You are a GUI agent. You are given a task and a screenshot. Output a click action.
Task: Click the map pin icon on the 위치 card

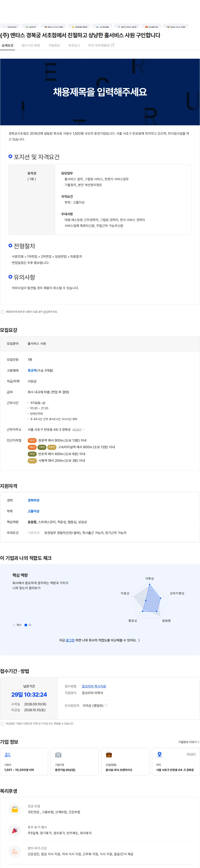click(x=160, y=755)
